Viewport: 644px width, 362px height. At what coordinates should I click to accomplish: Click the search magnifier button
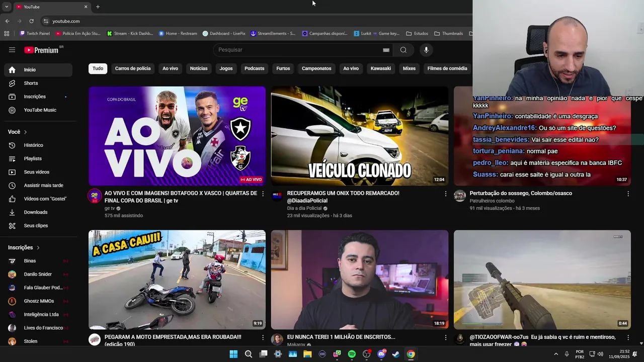403,50
